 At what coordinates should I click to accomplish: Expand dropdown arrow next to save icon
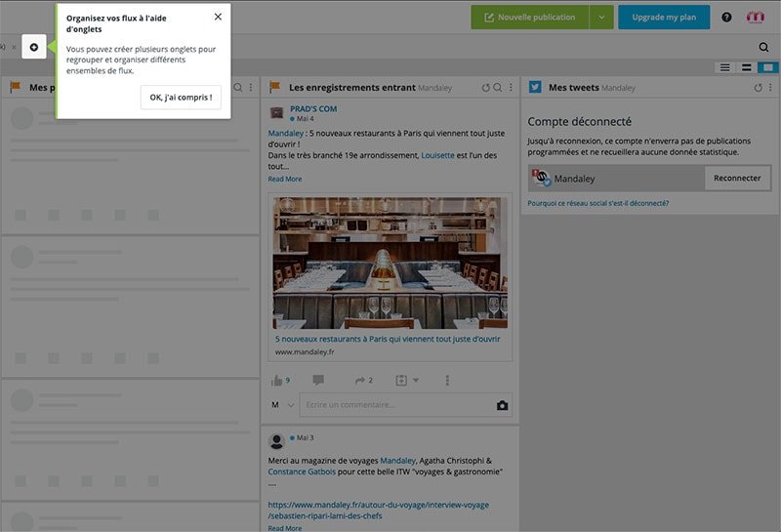coord(416,381)
